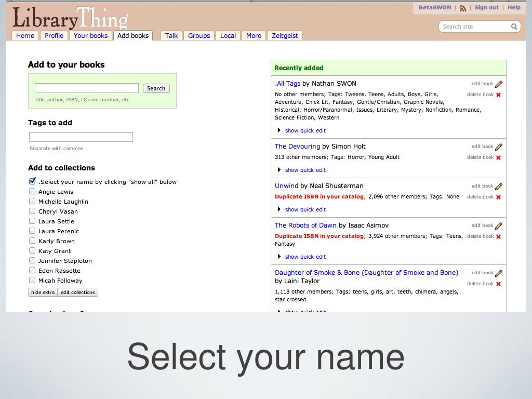Image resolution: width=532 pixels, height=399 pixels.
Task: Click the pencil icon for The Devouring
Action: point(498,147)
